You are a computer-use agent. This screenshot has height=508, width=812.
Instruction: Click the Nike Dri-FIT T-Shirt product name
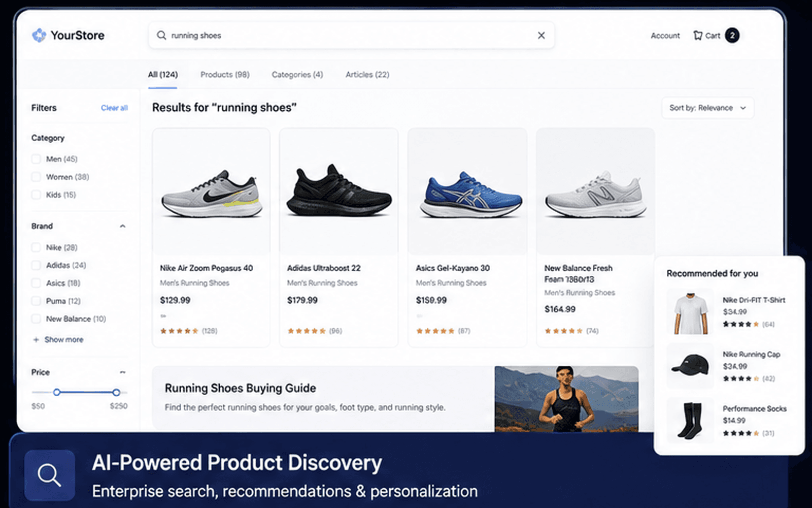point(754,300)
